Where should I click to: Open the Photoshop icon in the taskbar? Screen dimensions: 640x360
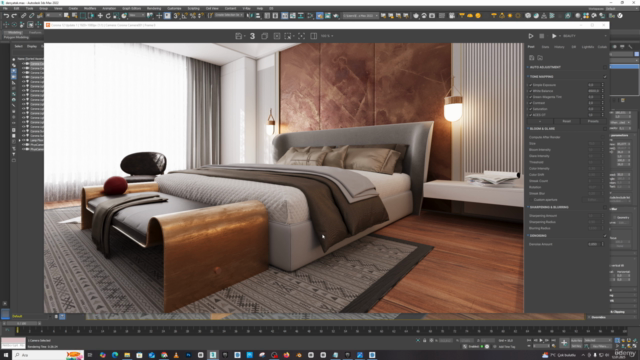[x=188, y=355]
